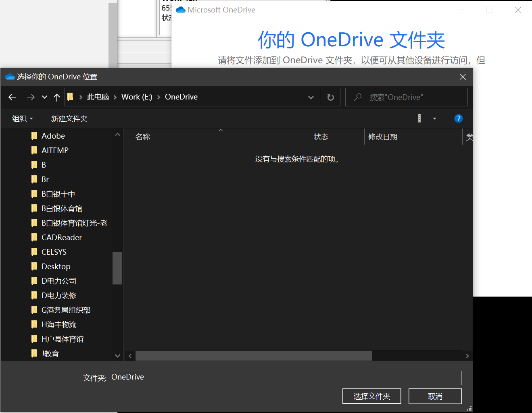Select B白银体育馆 folder
532x413 pixels.
62,208
